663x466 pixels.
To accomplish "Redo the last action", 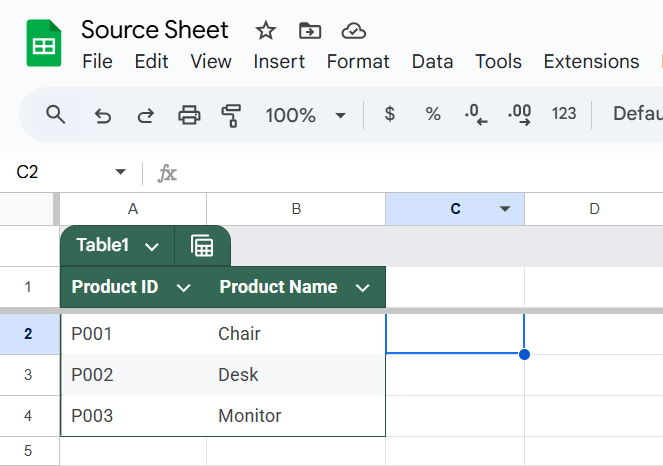I will pos(145,115).
